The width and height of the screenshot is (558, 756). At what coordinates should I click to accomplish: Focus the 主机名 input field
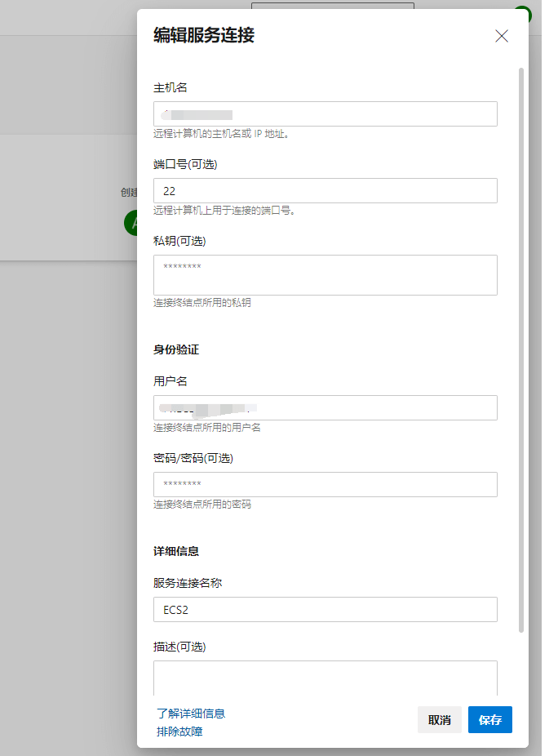point(325,114)
